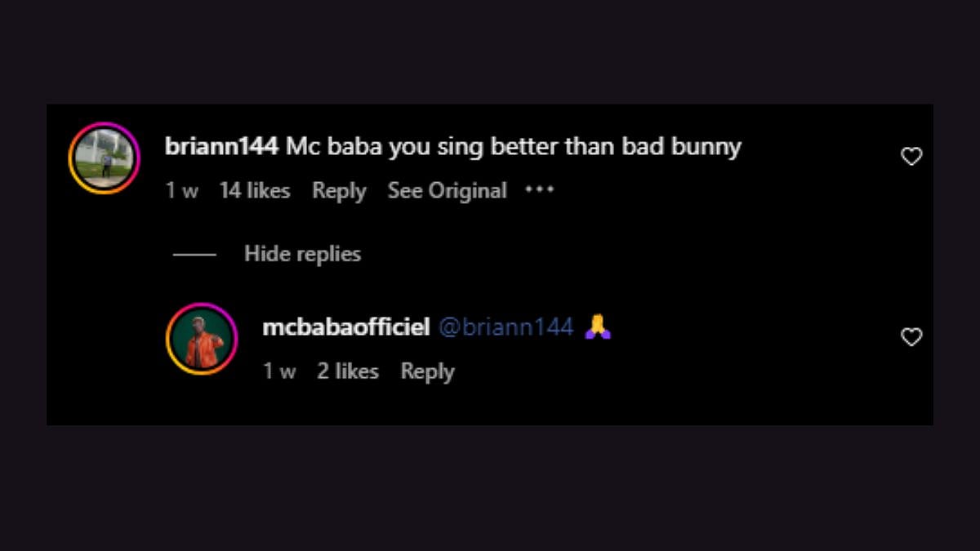This screenshot has width=980, height=551.
Task: Collapse the thread with Hide replies
Action: 302,255
